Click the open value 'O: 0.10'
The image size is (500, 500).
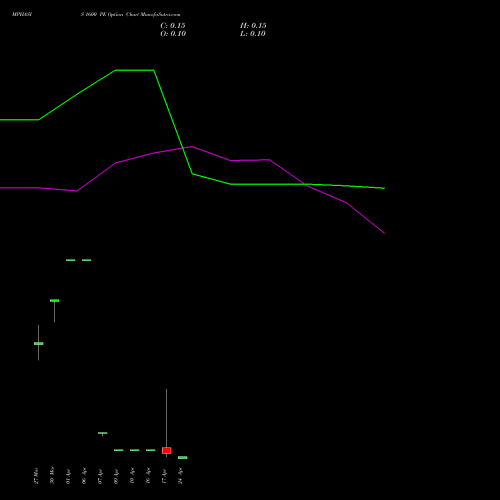173,34
